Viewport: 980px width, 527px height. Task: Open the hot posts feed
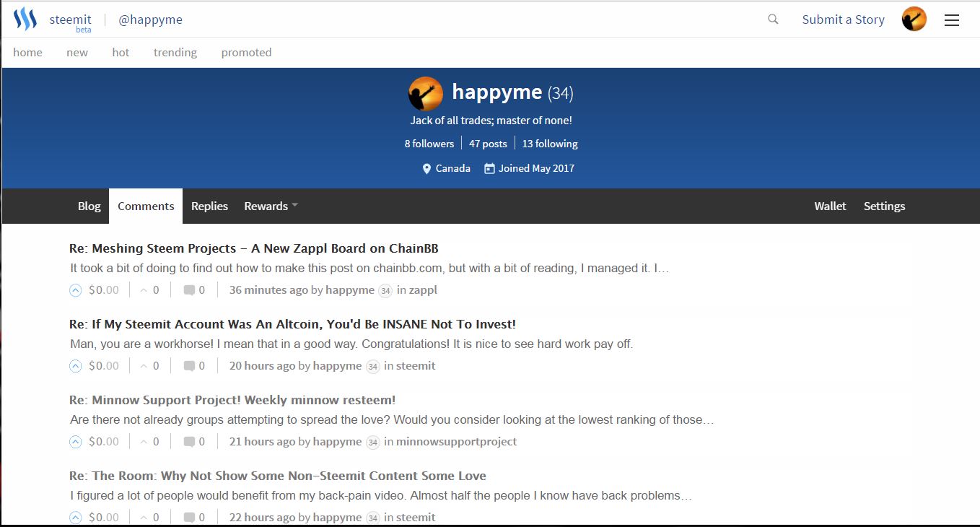point(121,52)
